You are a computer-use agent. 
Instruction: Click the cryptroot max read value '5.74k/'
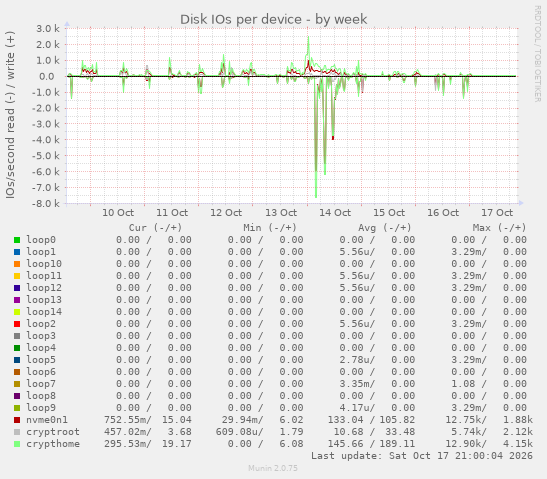pyautogui.click(x=469, y=432)
